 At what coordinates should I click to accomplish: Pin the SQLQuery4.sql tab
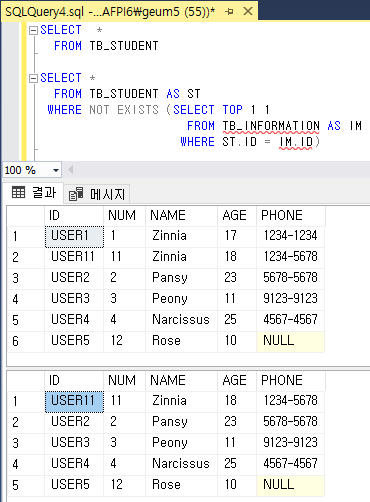click(229, 12)
